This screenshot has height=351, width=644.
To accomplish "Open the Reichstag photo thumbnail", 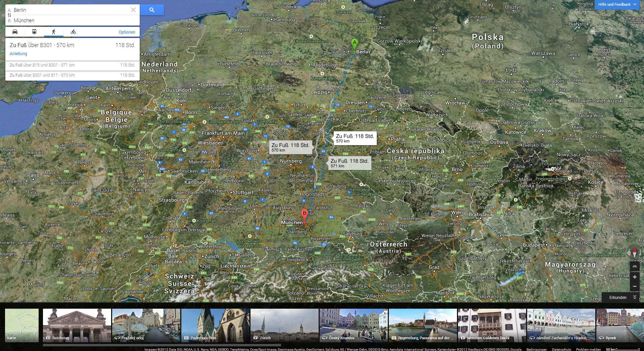I will point(77,325).
